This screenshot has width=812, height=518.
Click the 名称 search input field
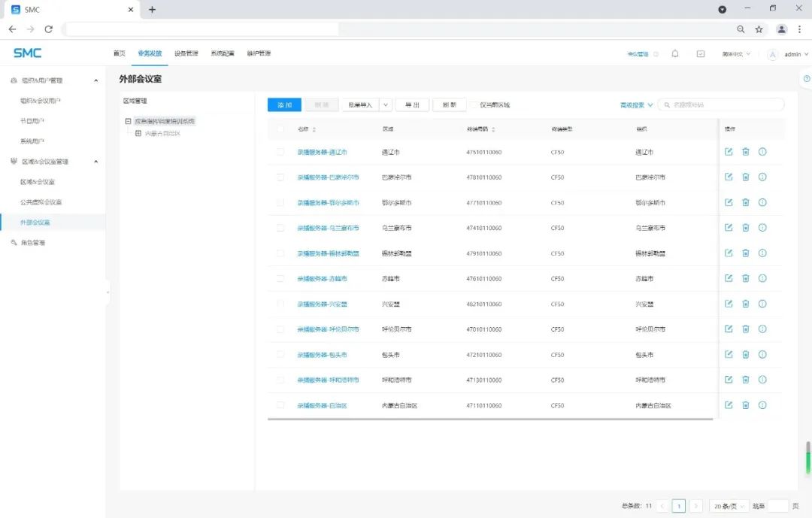tap(725, 105)
